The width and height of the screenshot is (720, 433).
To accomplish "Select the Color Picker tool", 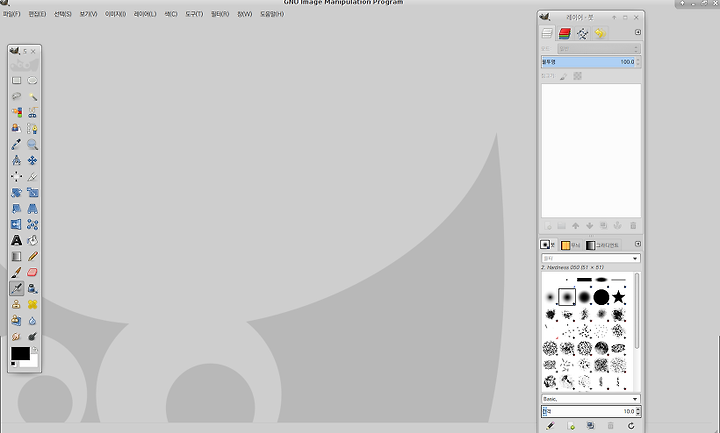I will (x=17, y=145).
